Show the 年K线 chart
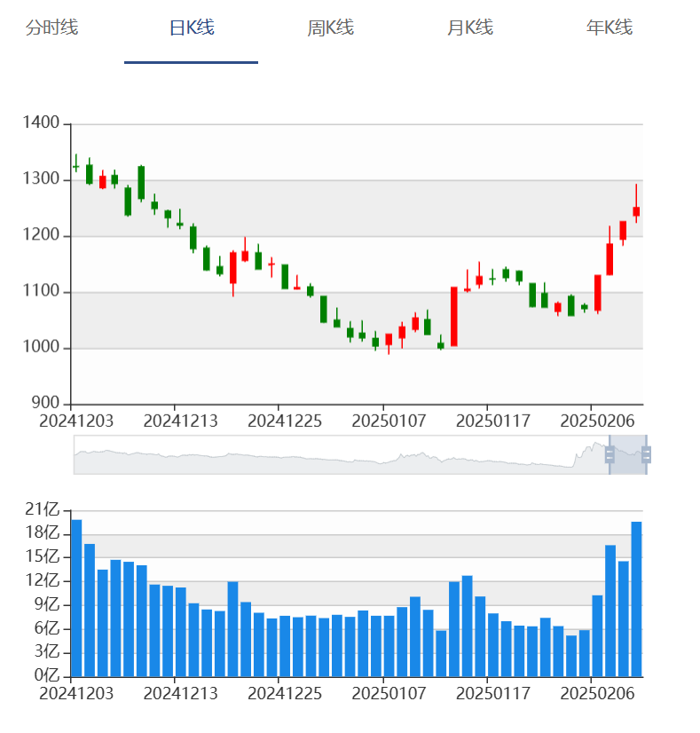 (609, 28)
